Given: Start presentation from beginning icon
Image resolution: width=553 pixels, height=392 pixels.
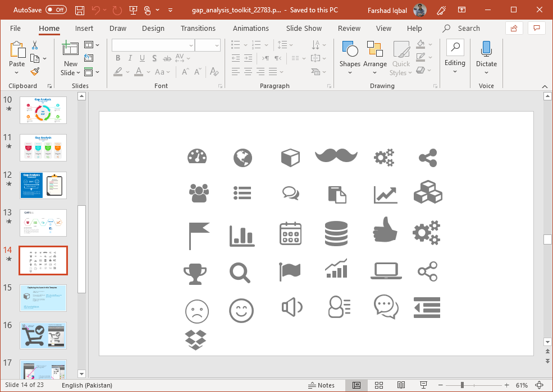Looking at the screenshot, I should (133, 10).
